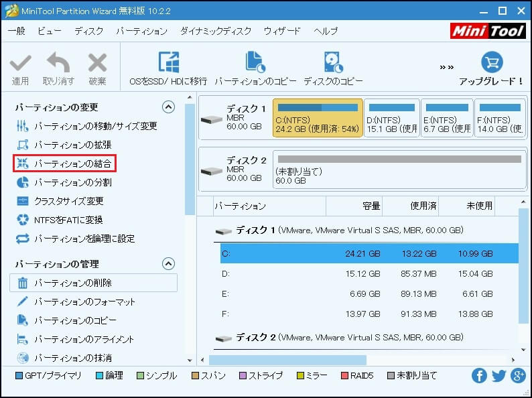Screen dimensions: 532x398
Task: Collapse the パーティションの管理 section
Action: [168, 264]
